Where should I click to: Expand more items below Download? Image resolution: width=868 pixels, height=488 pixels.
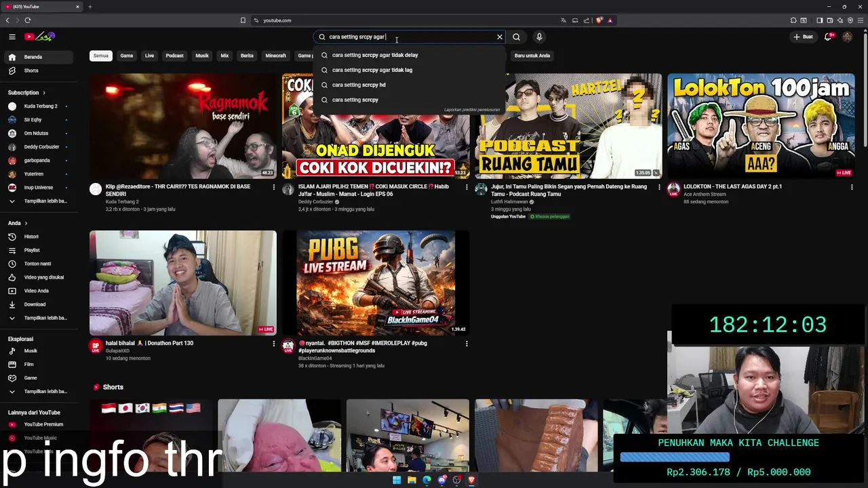(x=38, y=318)
